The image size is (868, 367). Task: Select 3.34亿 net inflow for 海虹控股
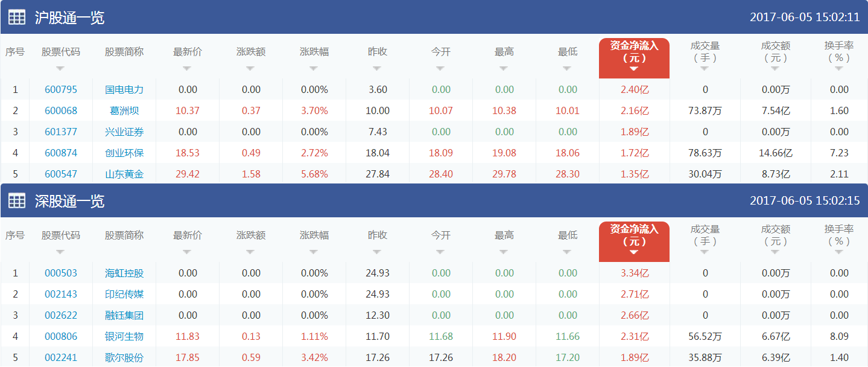635,273
